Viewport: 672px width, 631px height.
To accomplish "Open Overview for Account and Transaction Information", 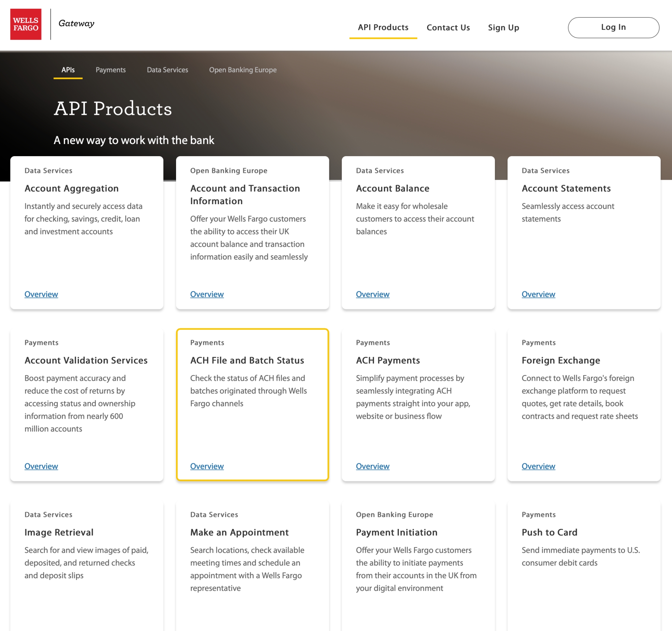I will click(x=207, y=294).
